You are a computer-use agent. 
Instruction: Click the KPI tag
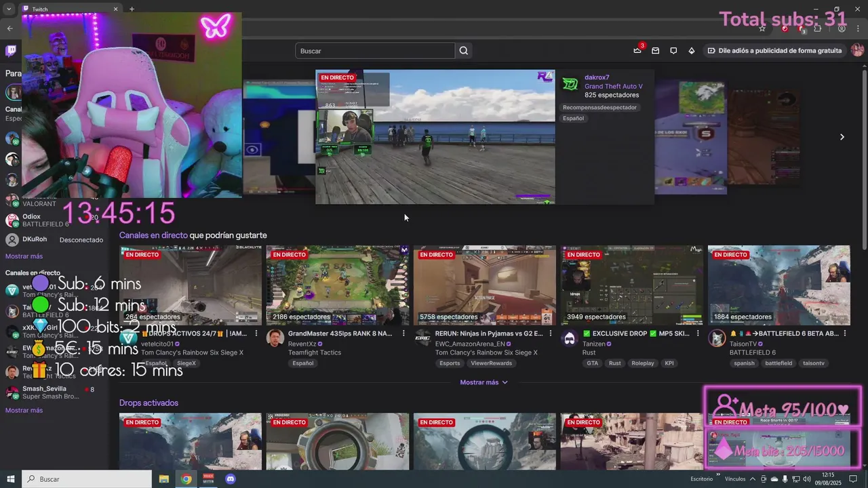[669, 363]
